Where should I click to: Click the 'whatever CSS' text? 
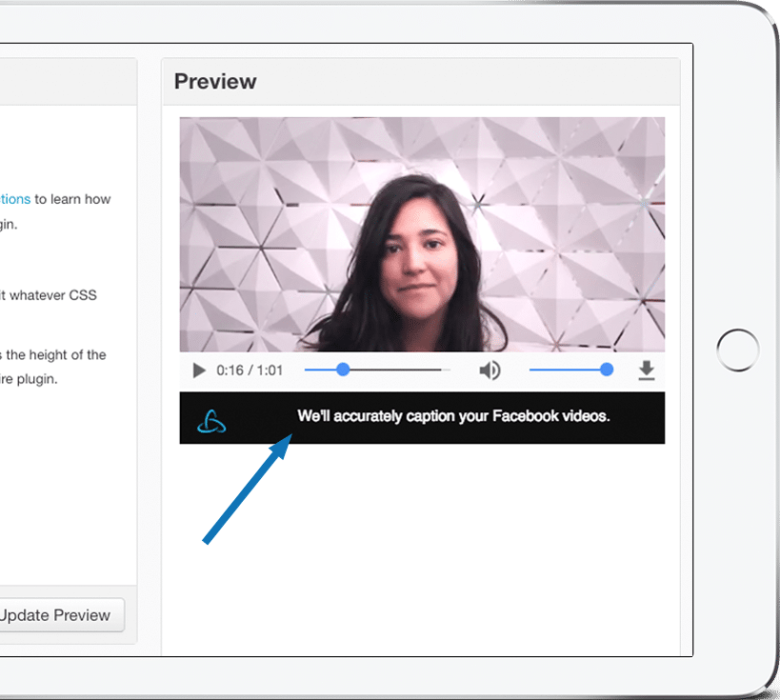[53, 295]
